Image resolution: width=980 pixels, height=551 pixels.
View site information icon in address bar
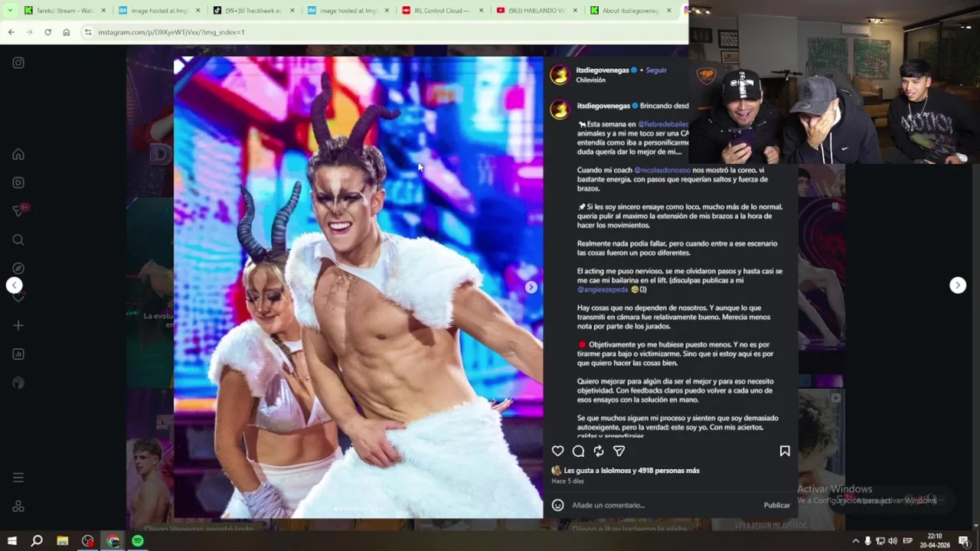tap(88, 32)
